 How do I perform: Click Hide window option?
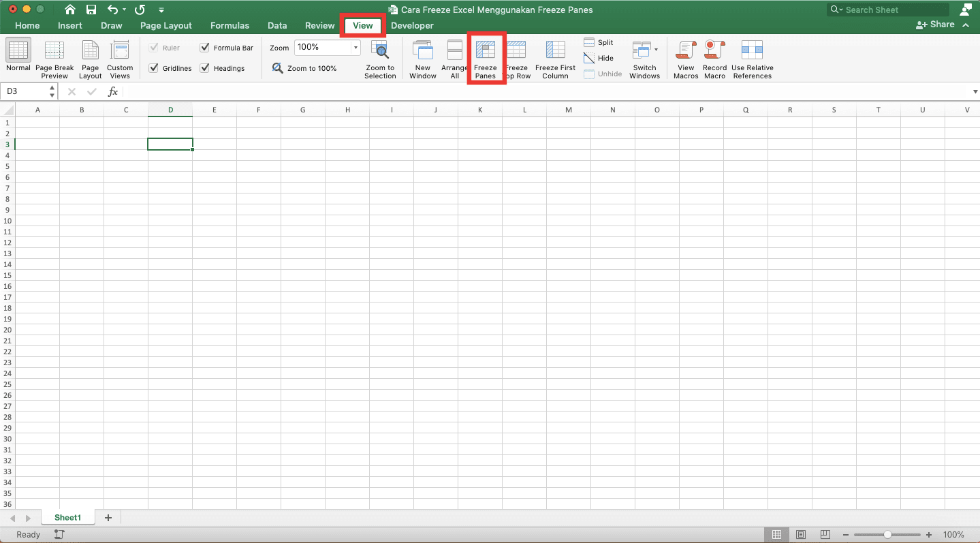coord(599,58)
